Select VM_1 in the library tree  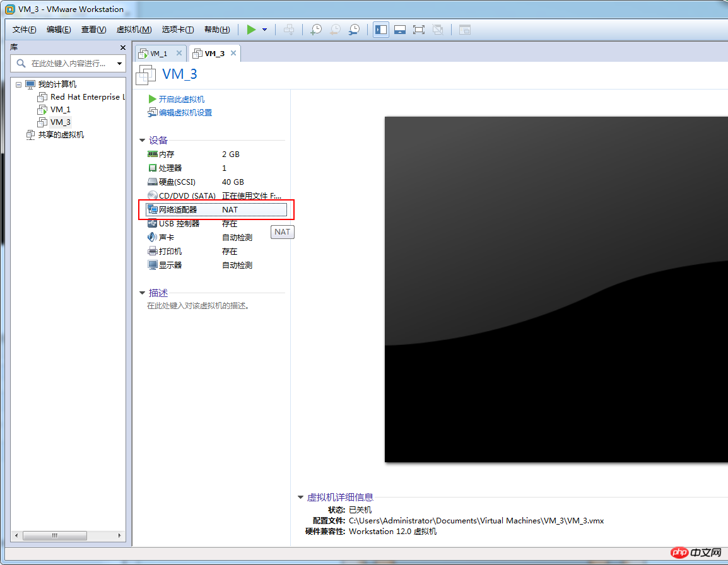[61, 110]
